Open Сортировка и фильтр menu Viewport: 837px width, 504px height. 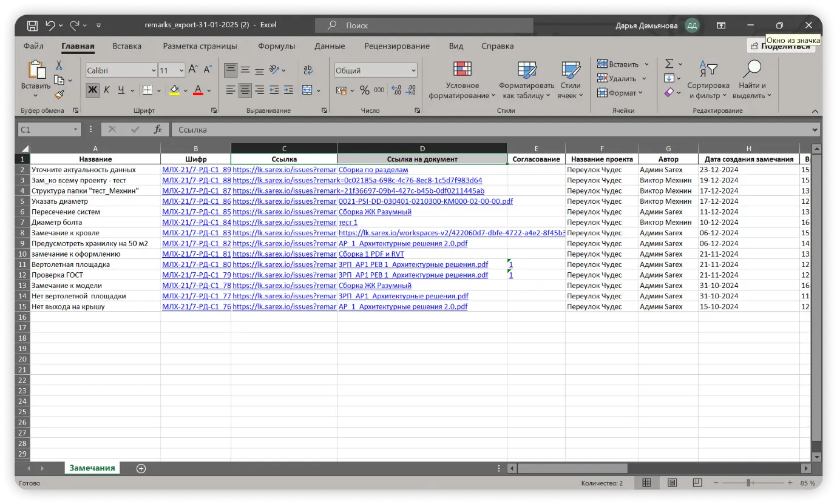[x=708, y=80]
